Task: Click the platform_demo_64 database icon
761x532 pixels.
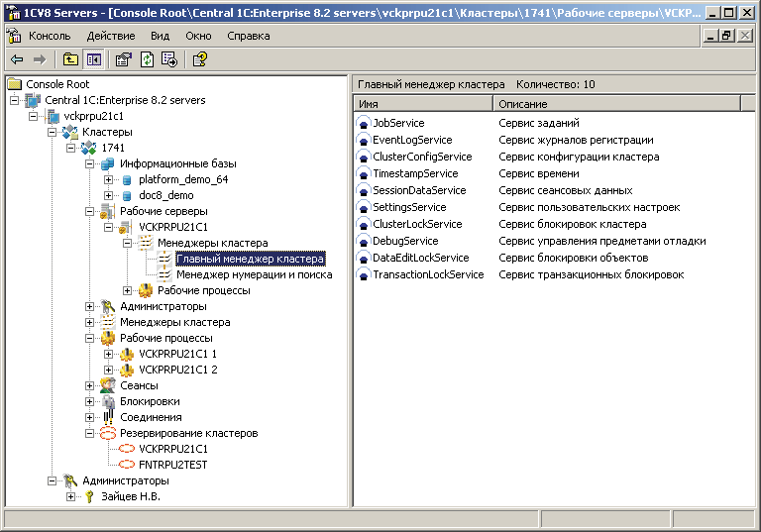Action: [127, 180]
